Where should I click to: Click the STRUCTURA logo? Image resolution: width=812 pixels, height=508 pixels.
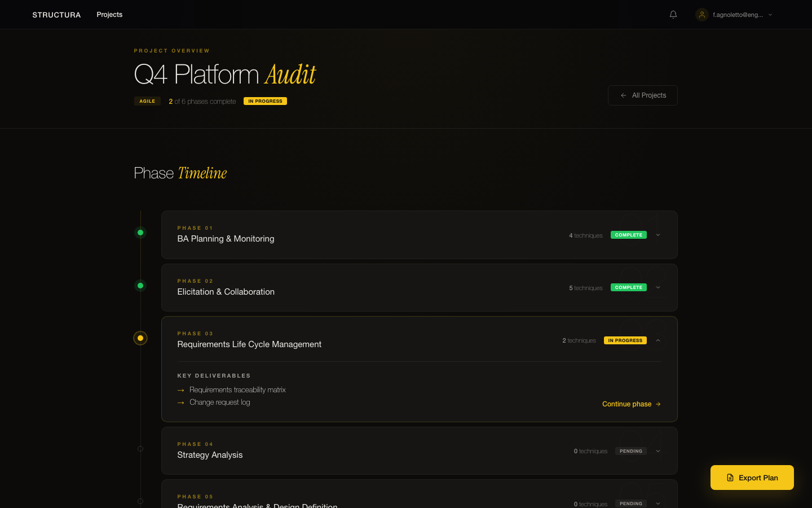[56, 15]
